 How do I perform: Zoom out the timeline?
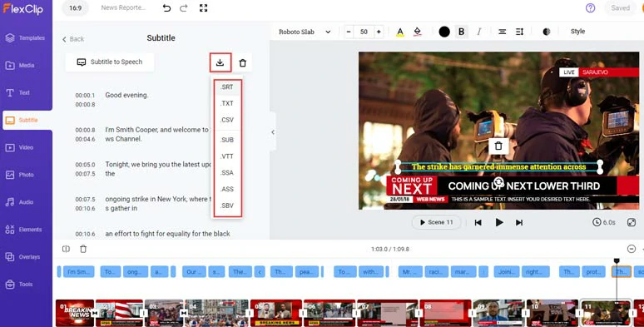tap(632, 249)
